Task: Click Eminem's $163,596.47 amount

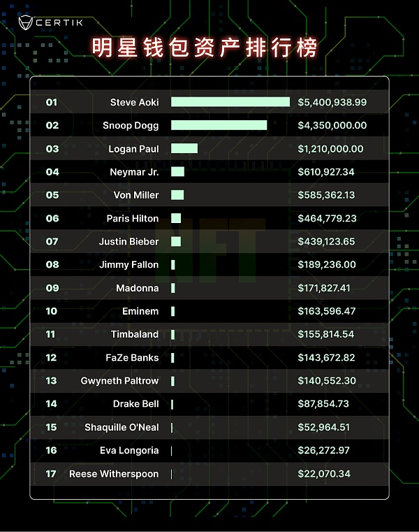Action: (x=327, y=311)
